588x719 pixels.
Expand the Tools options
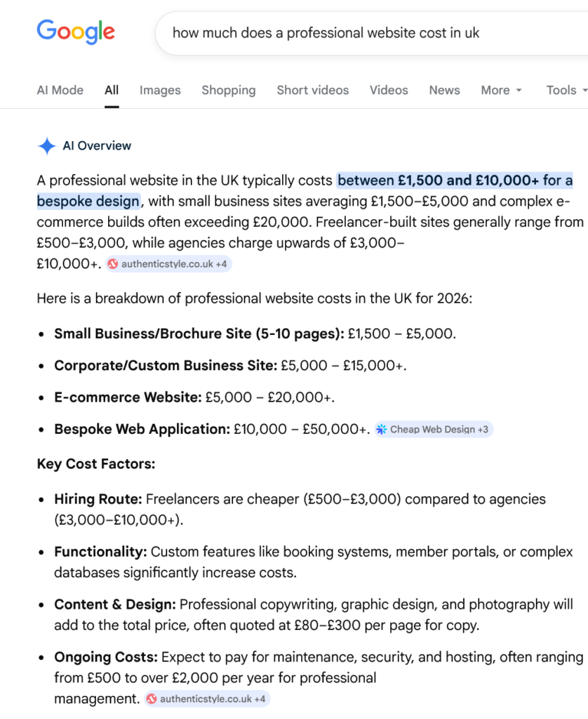point(565,90)
